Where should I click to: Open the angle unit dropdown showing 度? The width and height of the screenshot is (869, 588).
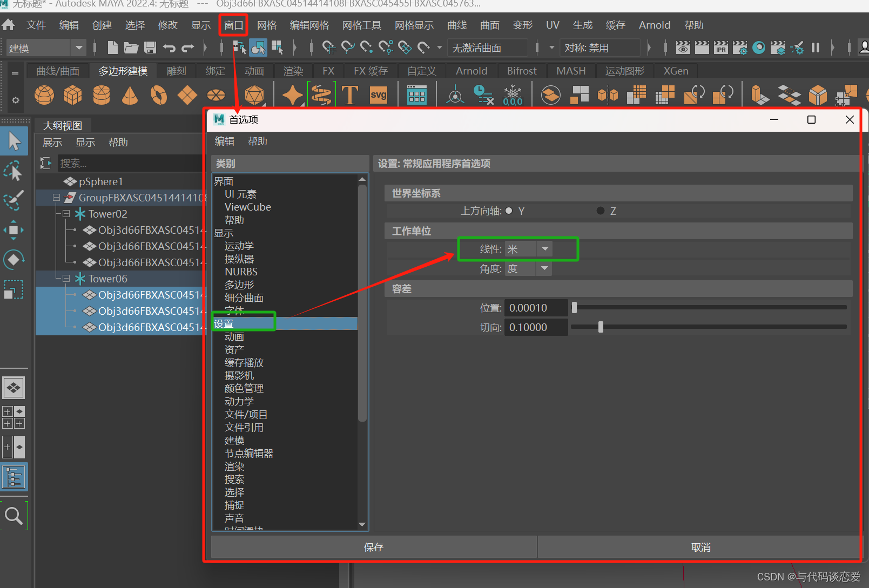tap(528, 268)
